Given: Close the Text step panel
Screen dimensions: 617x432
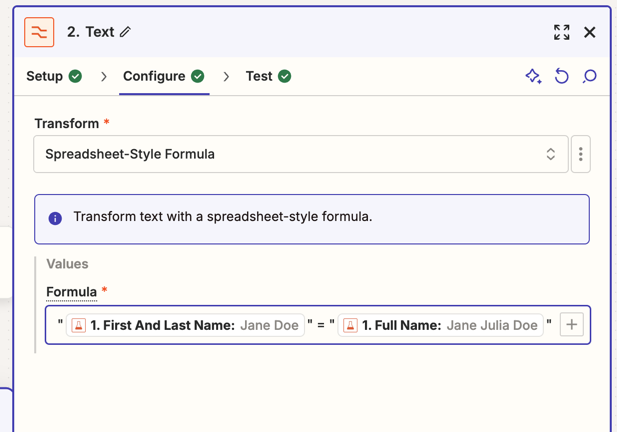Looking at the screenshot, I should click(590, 32).
